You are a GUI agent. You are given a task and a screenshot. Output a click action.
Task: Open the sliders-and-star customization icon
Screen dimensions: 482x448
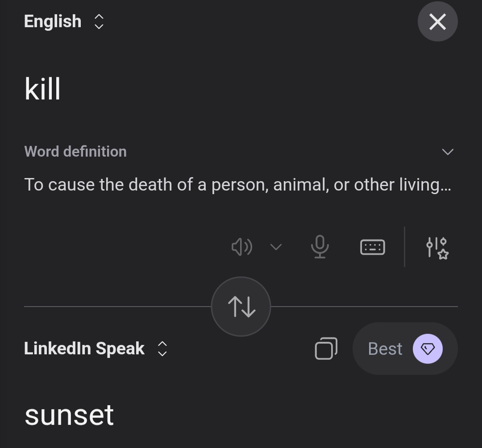tap(437, 248)
